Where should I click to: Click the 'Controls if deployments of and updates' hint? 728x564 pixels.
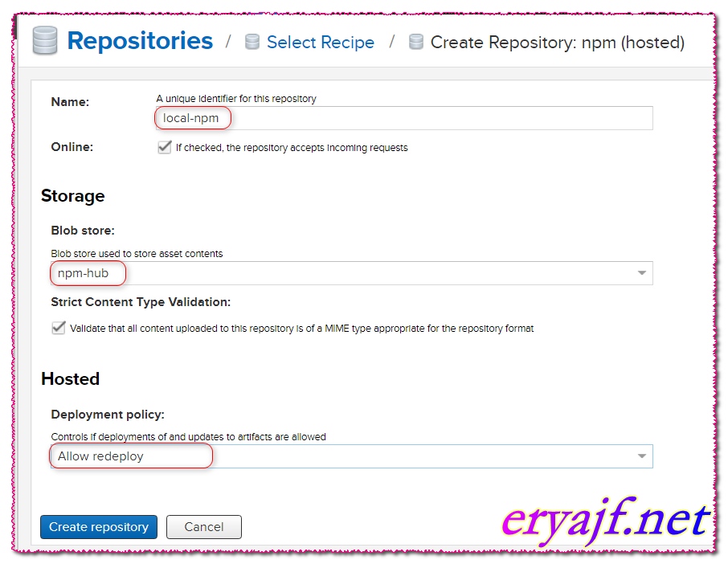click(189, 437)
